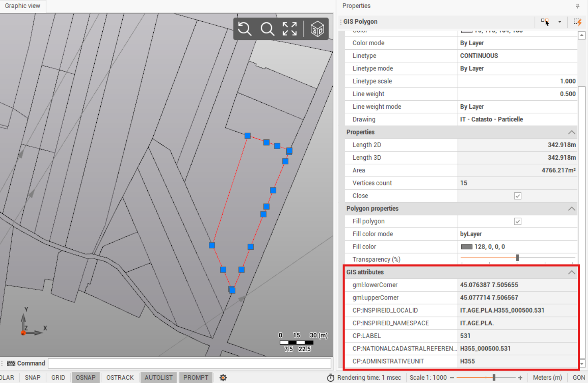
Task: Click the magnifier zoom icon in viewport
Action: (x=267, y=29)
